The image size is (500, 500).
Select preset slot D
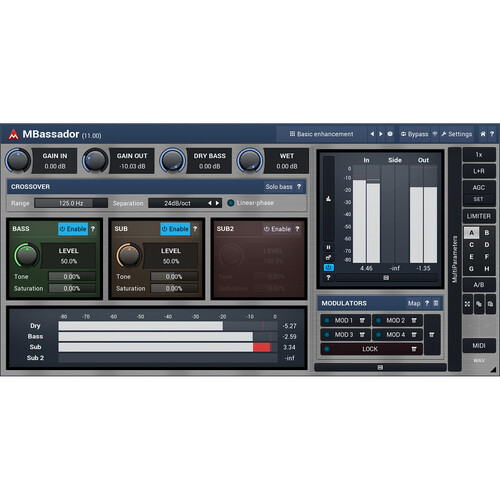click(x=487, y=245)
